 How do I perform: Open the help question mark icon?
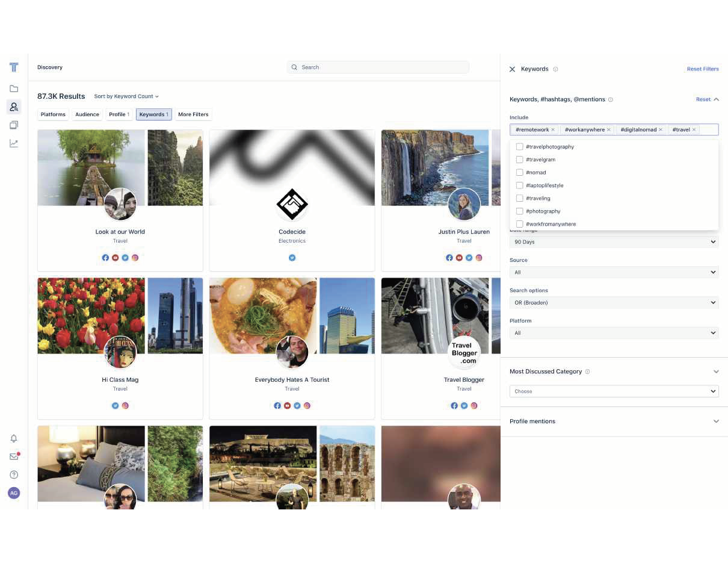(x=14, y=474)
